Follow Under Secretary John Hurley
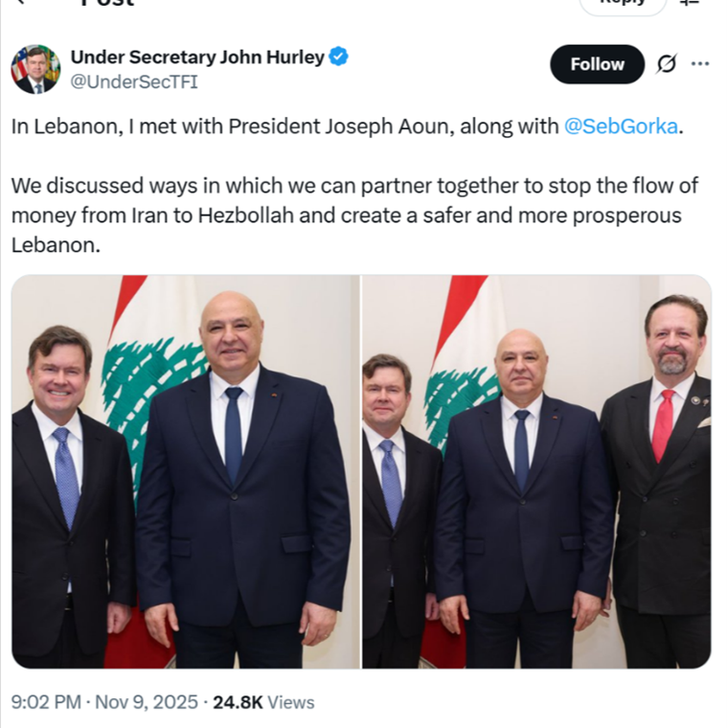 597,64
